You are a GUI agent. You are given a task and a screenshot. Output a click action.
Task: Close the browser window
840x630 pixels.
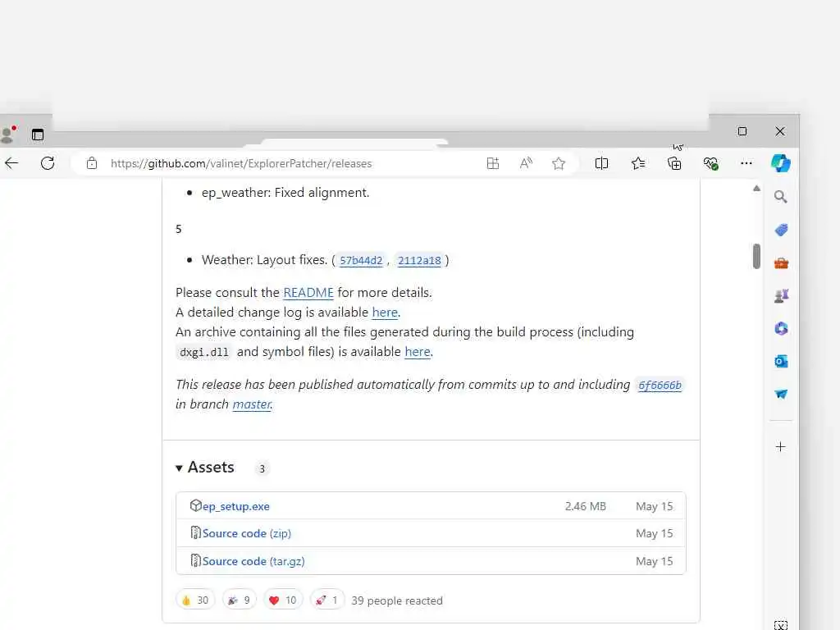[x=780, y=131]
